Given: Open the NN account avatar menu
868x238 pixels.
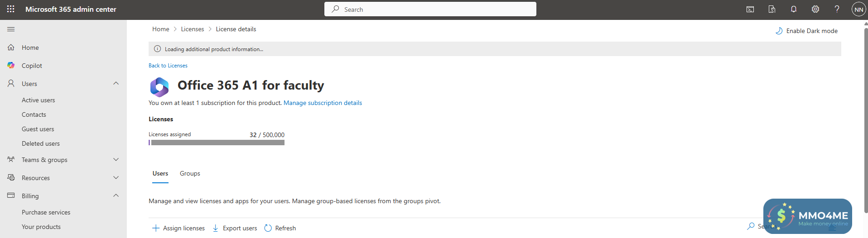Looking at the screenshot, I should click(858, 9).
